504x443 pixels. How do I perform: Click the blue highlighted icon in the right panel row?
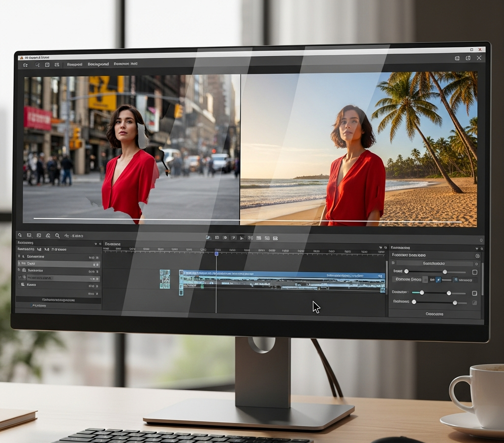pyautogui.click(x=438, y=280)
